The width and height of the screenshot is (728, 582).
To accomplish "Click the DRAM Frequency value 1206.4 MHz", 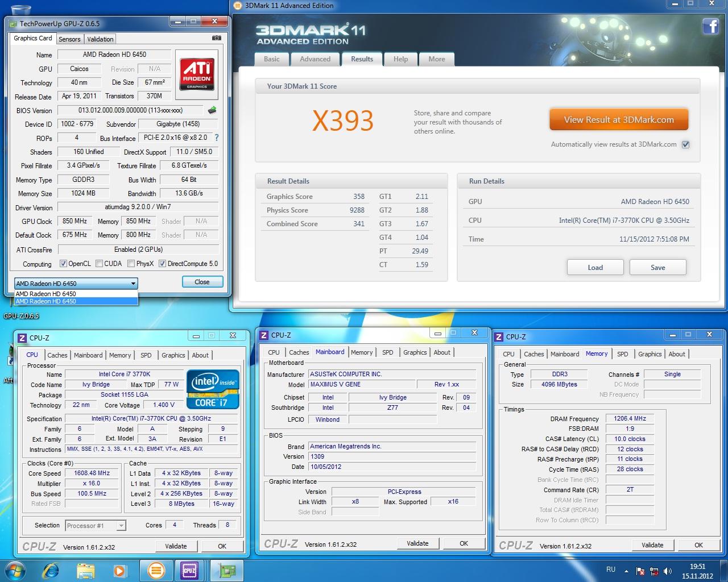I will coord(630,418).
